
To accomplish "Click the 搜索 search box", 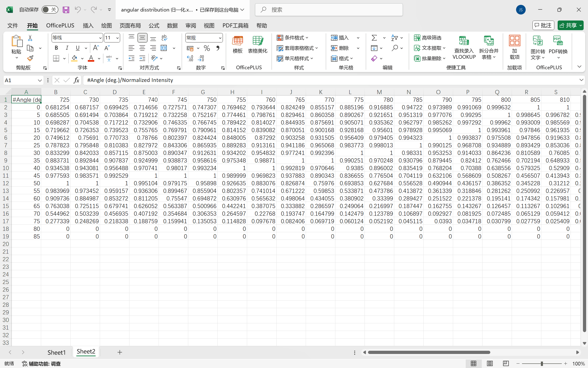I will pyautogui.click(x=329, y=10).
